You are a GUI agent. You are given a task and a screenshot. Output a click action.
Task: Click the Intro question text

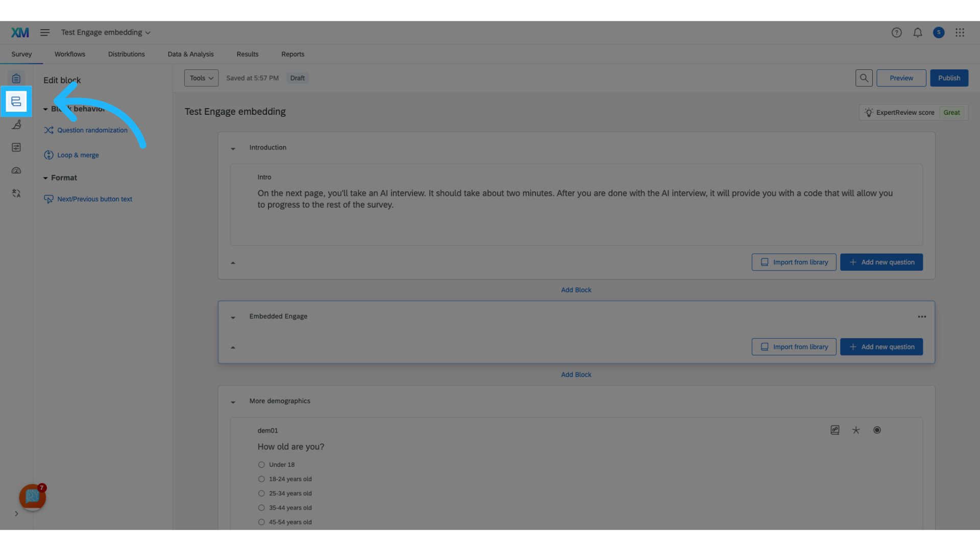(x=575, y=199)
